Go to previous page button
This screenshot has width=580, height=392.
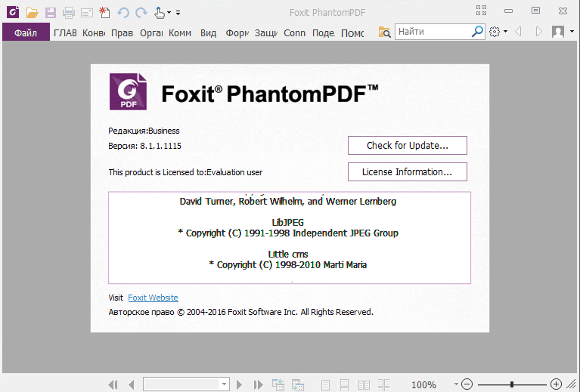pos(131,384)
